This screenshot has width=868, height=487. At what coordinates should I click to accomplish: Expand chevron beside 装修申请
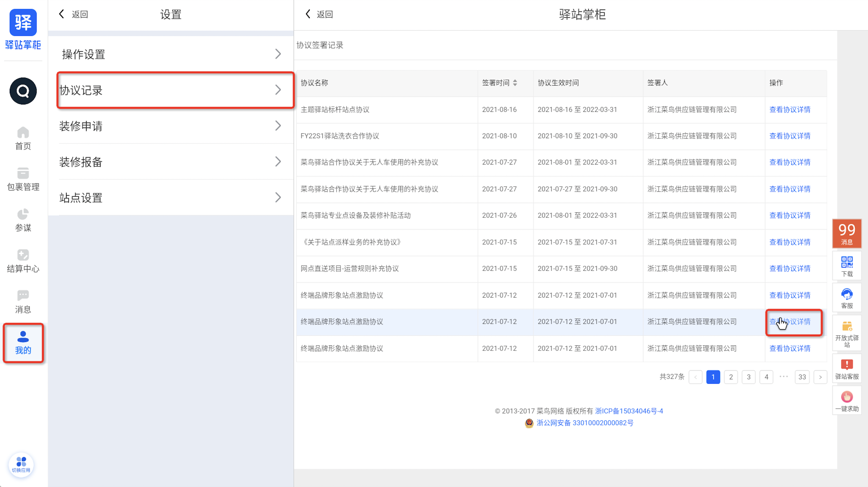pos(278,126)
